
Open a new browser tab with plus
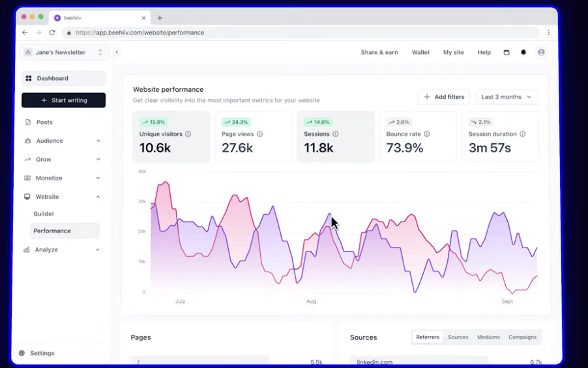[x=160, y=18]
